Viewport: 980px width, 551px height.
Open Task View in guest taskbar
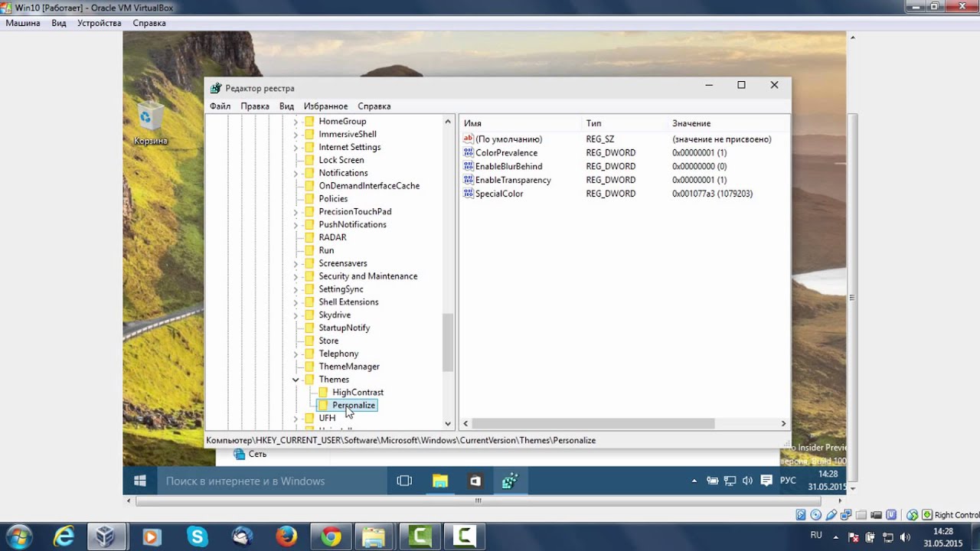[x=404, y=481]
